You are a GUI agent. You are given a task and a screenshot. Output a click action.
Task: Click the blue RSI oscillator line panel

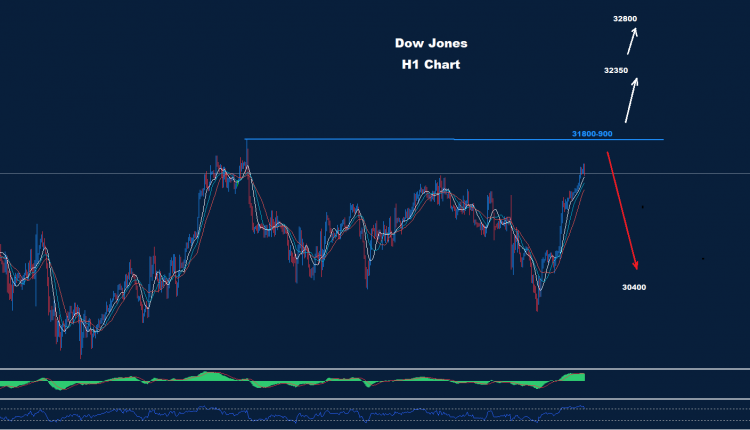tap(375, 414)
